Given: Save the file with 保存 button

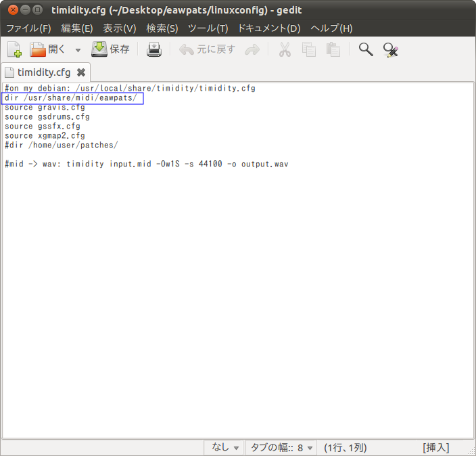Looking at the screenshot, I should point(110,49).
